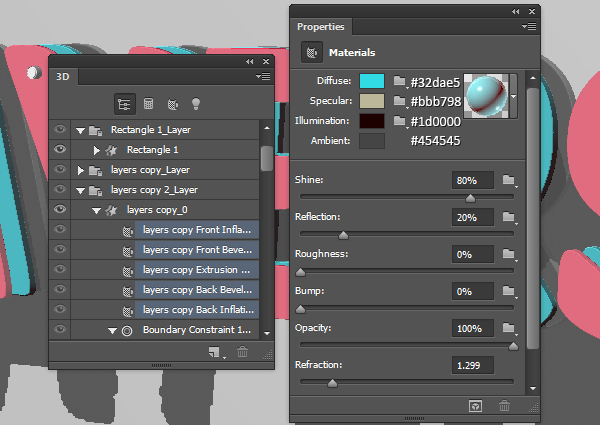Select layers copy Back Inflation material row
The image size is (600, 425).
click(197, 309)
